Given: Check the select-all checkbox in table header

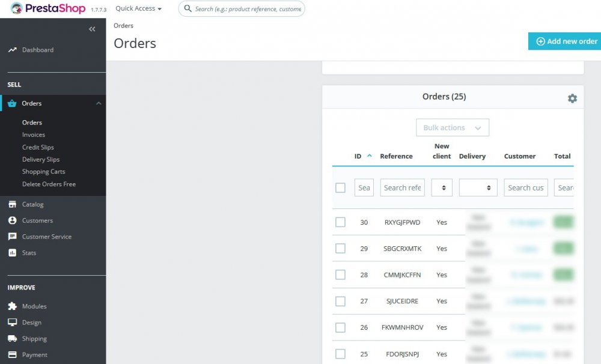Looking at the screenshot, I should pos(340,187).
